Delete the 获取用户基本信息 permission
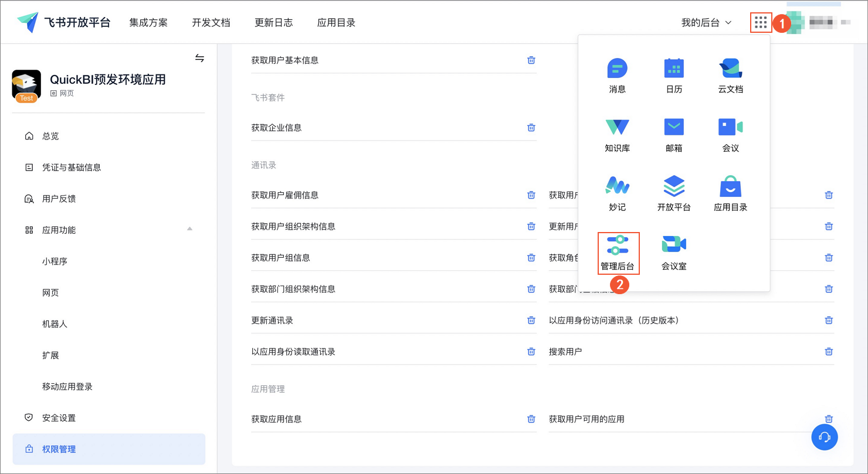 click(531, 60)
